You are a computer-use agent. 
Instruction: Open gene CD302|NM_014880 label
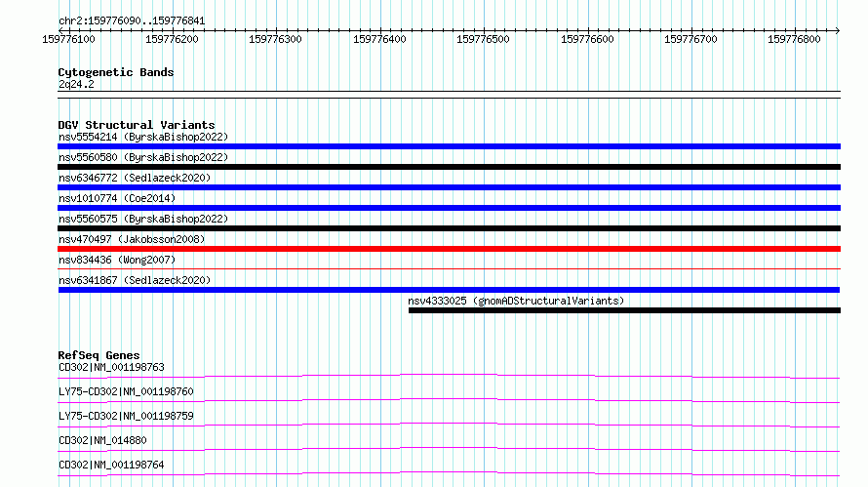point(102,440)
